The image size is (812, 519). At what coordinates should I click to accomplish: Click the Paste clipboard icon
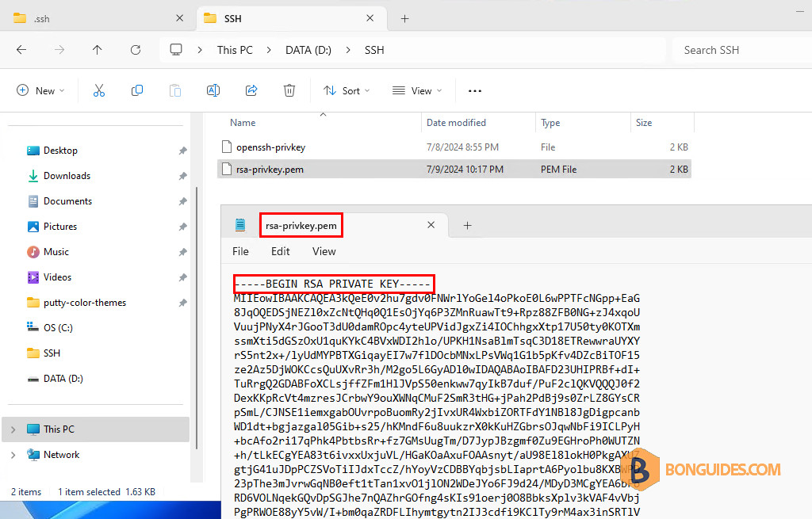175,90
